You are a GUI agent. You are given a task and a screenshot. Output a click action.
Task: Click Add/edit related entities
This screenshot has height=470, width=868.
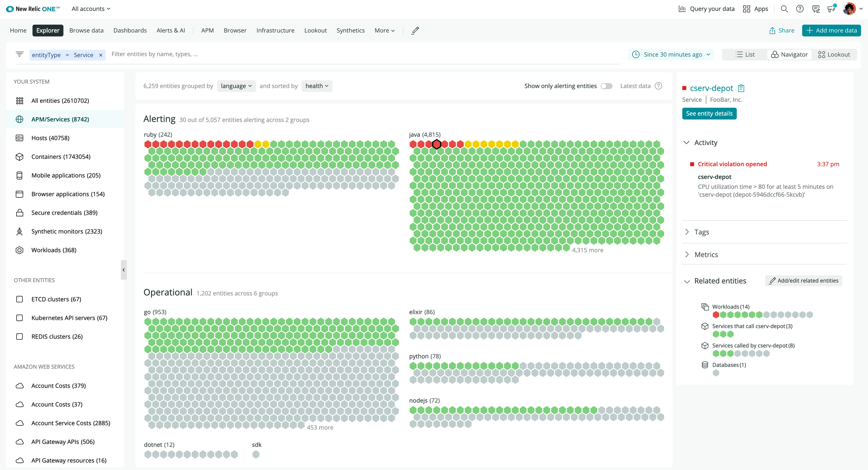803,280
